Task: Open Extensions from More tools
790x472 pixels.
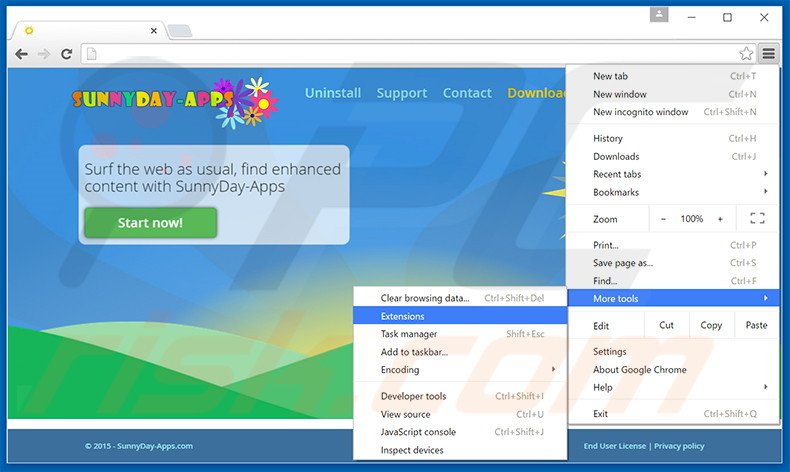Action: coord(460,316)
